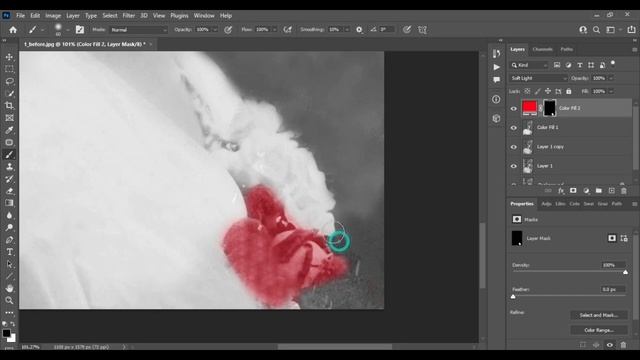The height and width of the screenshot is (360, 640).
Task: Toggle lock all padlock icon
Action: tap(569, 91)
